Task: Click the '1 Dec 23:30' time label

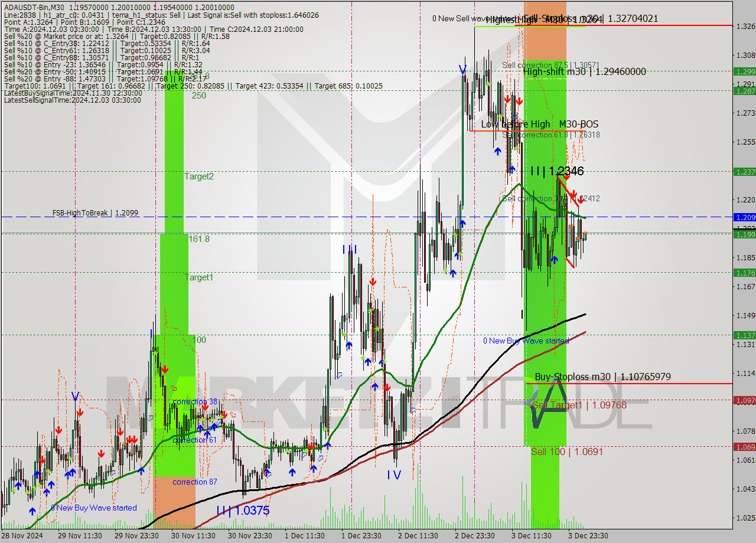Action: point(361,536)
